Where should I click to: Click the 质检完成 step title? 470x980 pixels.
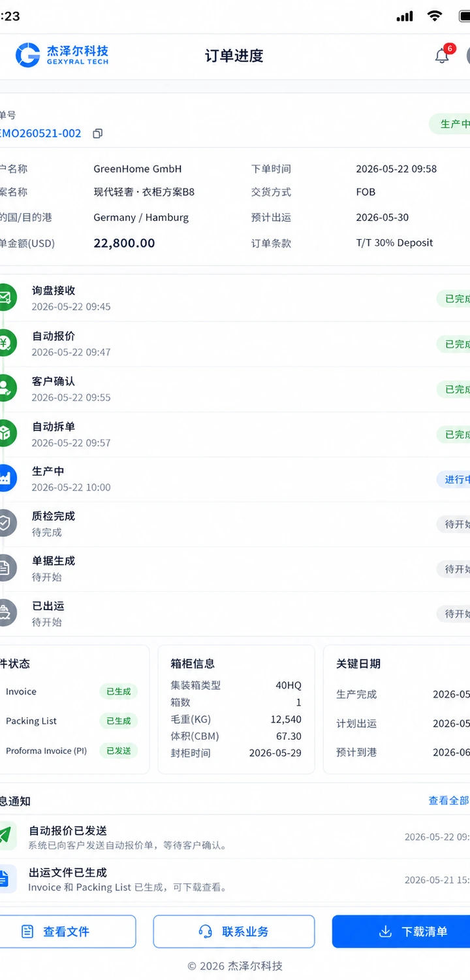[x=54, y=516]
